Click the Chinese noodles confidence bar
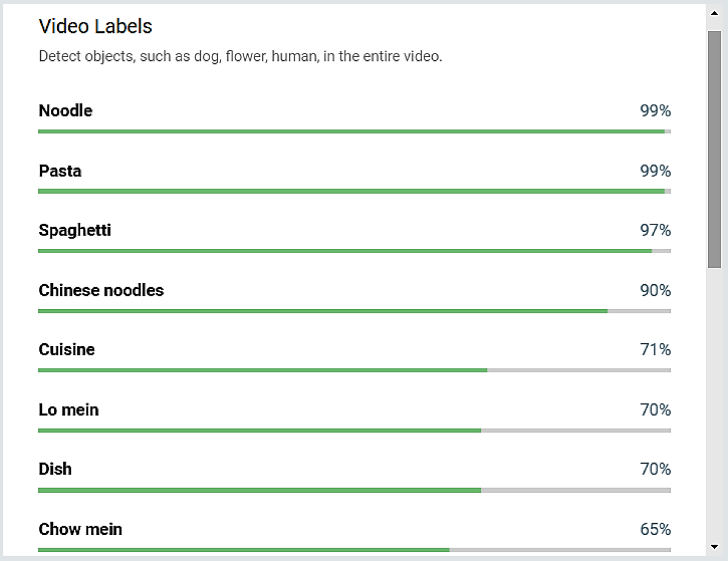The width and height of the screenshot is (728, 561). [354, 311]
